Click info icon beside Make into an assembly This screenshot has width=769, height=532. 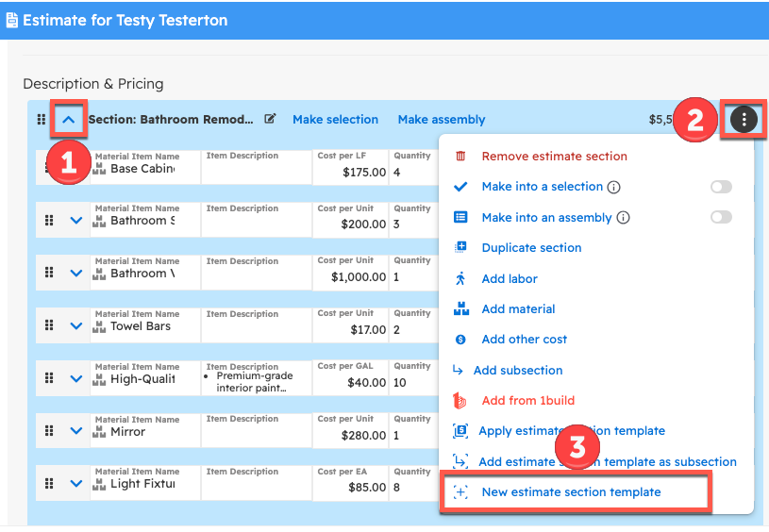point(623,218)
